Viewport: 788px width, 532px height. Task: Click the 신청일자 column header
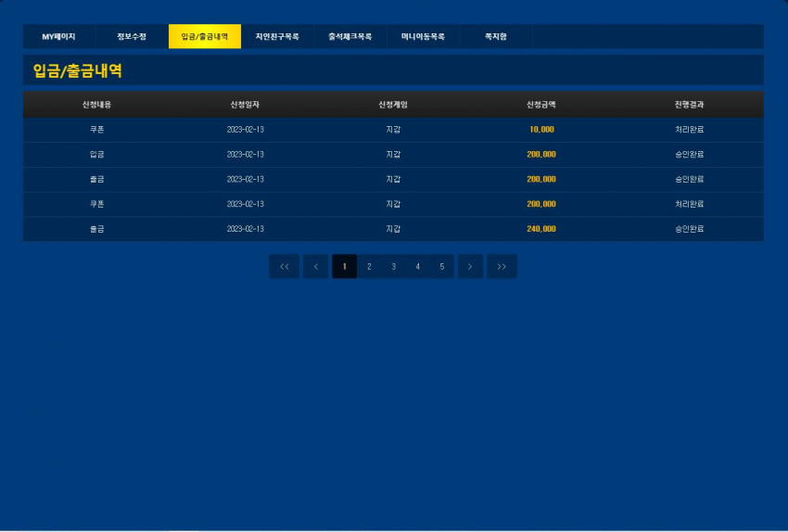point(245,105)
